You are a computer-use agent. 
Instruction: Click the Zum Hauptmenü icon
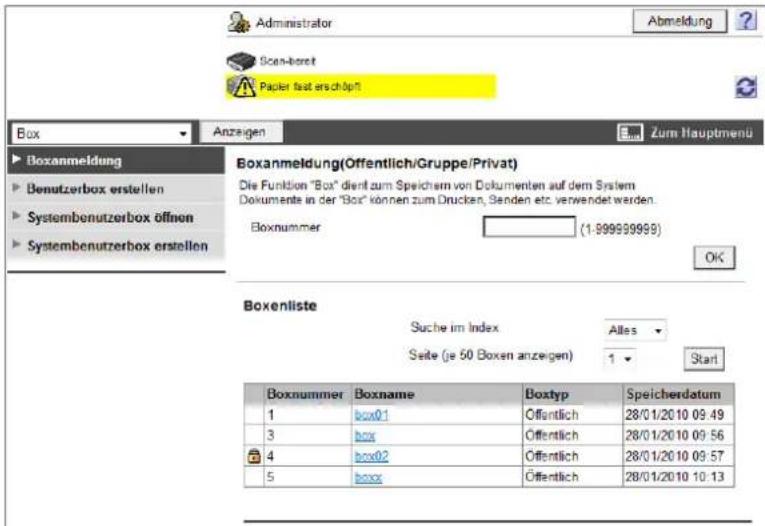(630, 132)
